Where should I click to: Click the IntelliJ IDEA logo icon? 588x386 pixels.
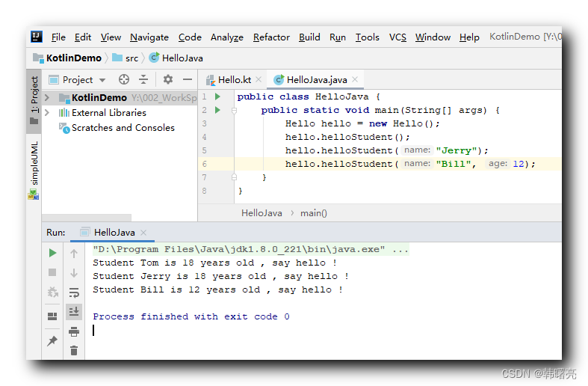(x=36, y=37)
